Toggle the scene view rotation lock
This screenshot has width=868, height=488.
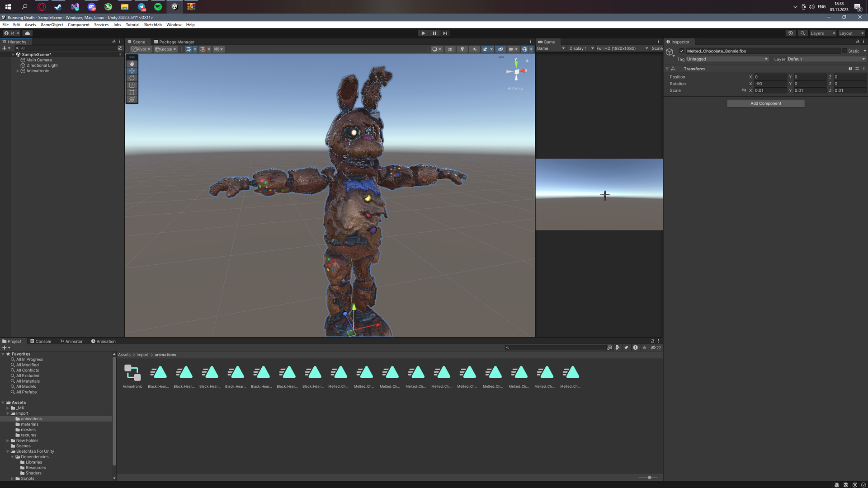tap(527, 61)
